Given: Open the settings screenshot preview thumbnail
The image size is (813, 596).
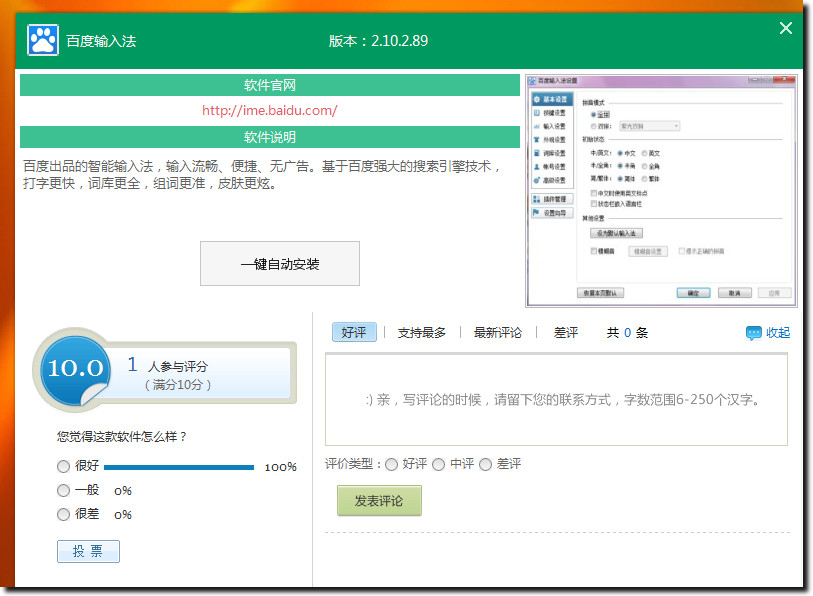Looking at the screenshot, I should pos(661,191).
